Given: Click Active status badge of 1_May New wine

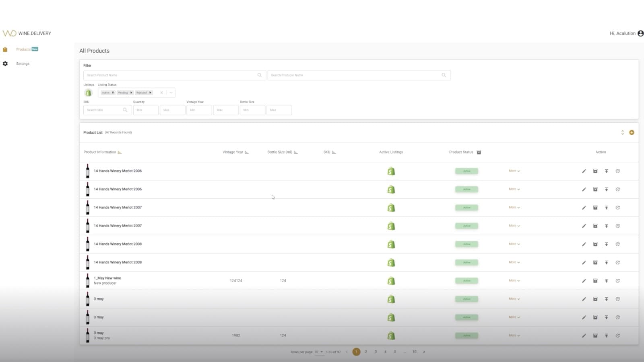Looking at the screenshot, I should pos(466,281).
